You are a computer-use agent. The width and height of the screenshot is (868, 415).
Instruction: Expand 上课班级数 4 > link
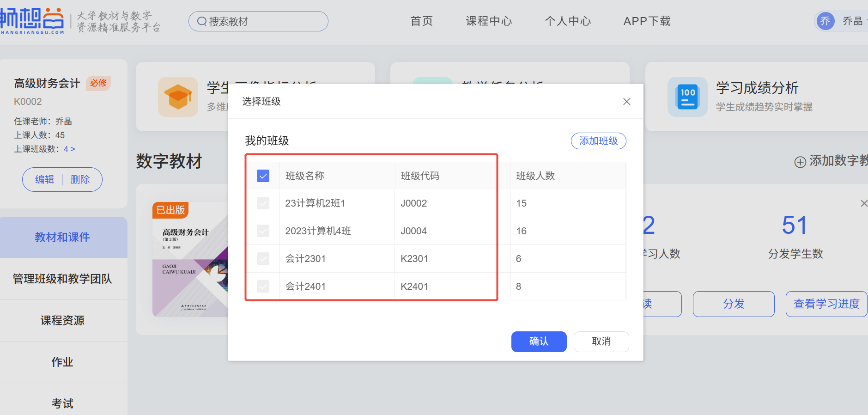(69, 149)
